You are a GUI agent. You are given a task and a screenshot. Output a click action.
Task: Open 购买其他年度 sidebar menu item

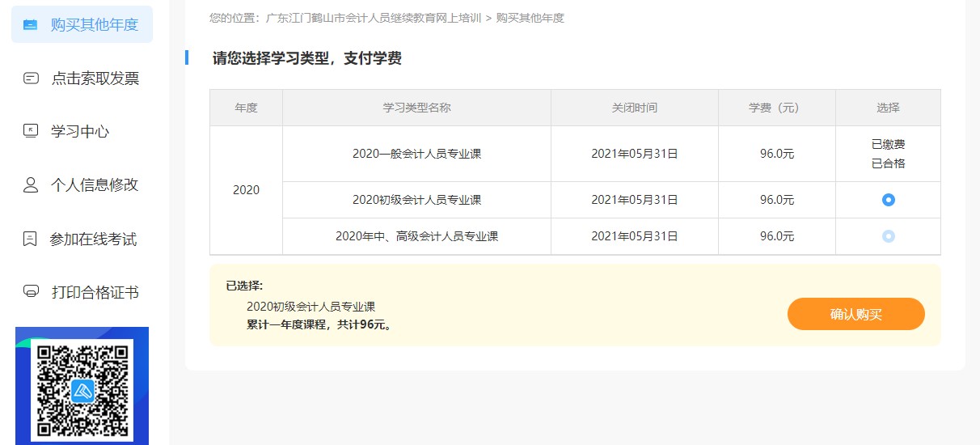click(x=82, y=24)
